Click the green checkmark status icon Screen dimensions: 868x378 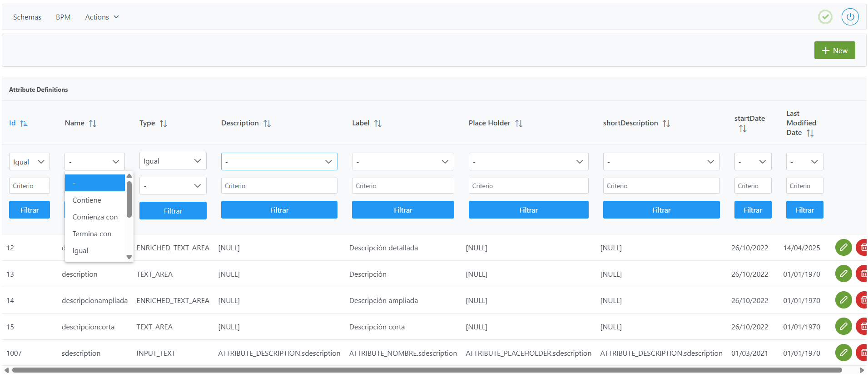click(825, 17)
